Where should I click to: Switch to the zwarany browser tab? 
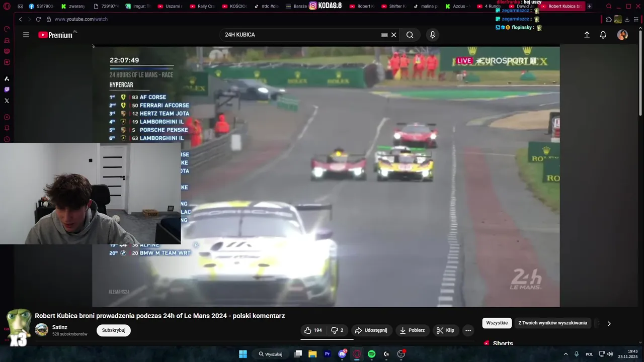[73, 7]
